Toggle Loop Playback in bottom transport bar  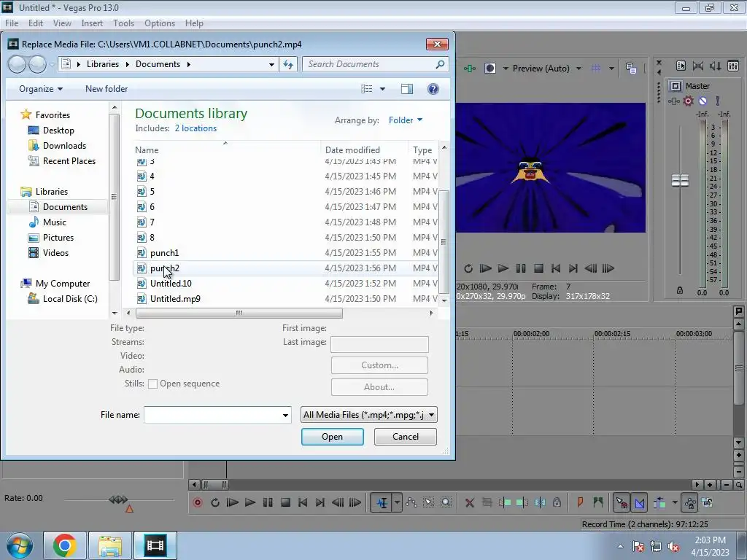[215, 502]
